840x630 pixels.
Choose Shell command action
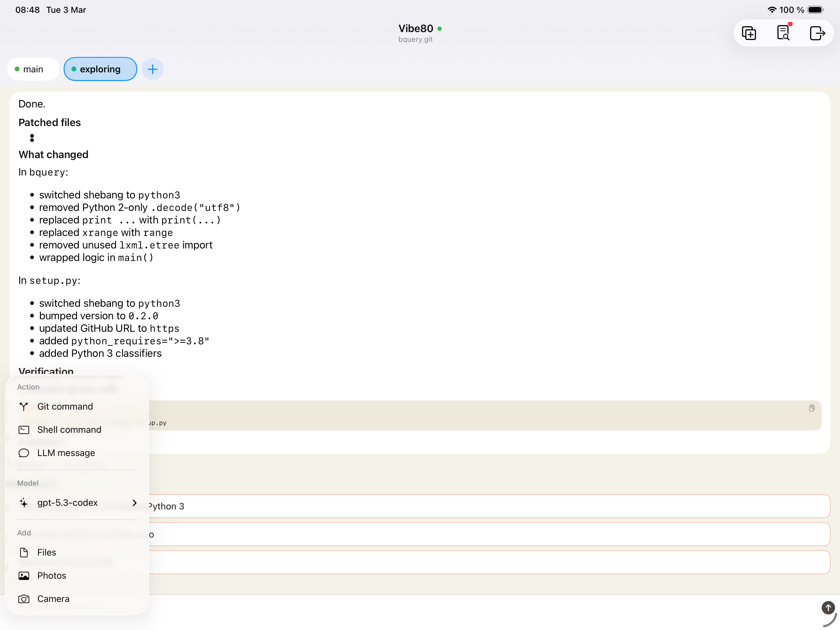click(69, 430)
